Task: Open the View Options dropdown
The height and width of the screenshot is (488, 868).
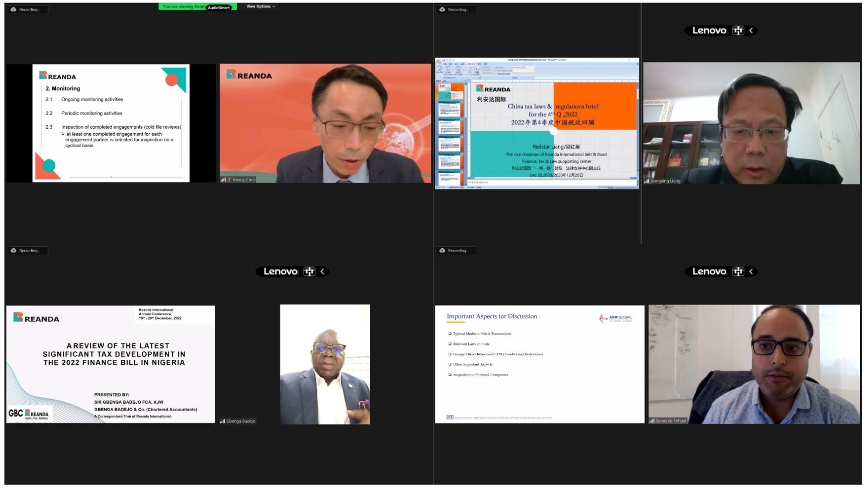Action: point(261,7)
